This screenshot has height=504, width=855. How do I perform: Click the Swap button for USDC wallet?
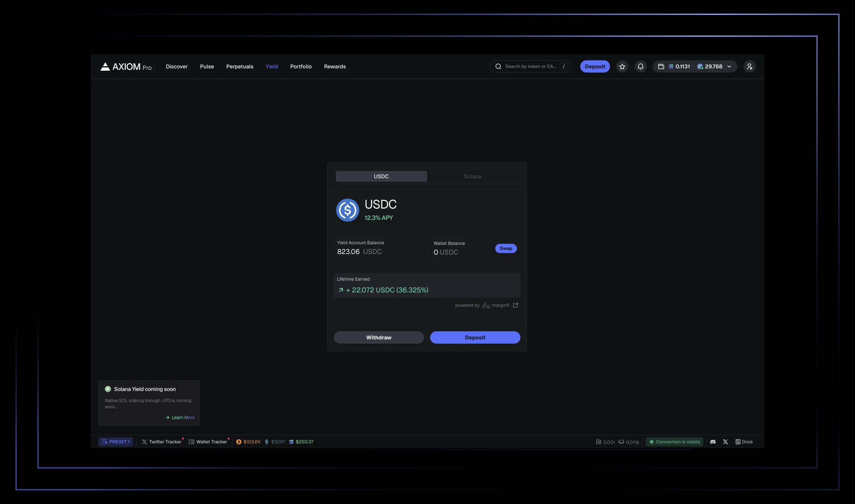click(x=505, y=248)
